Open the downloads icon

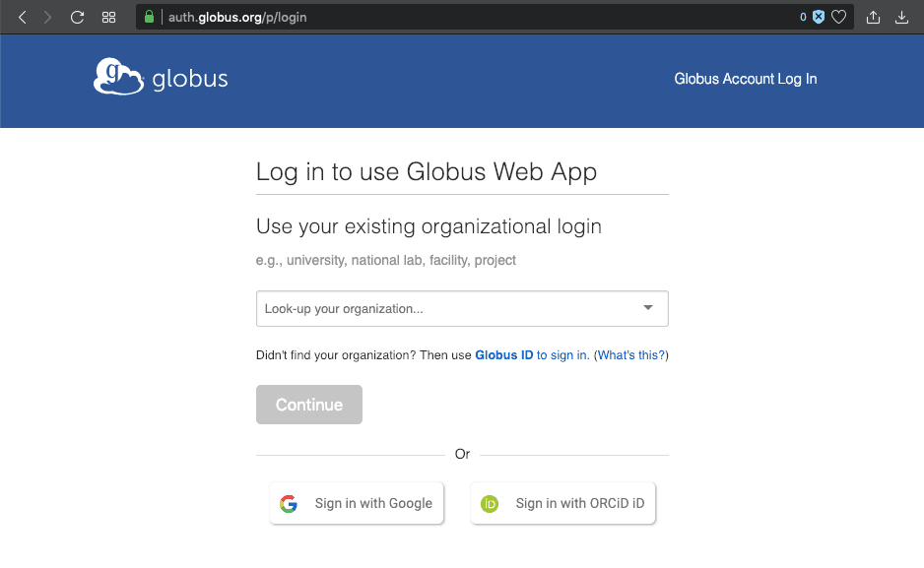901,17
